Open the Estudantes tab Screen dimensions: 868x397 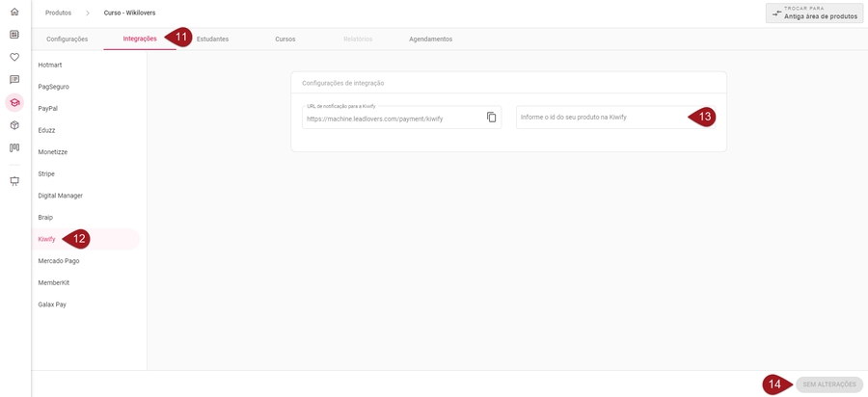tap(212, 40)
